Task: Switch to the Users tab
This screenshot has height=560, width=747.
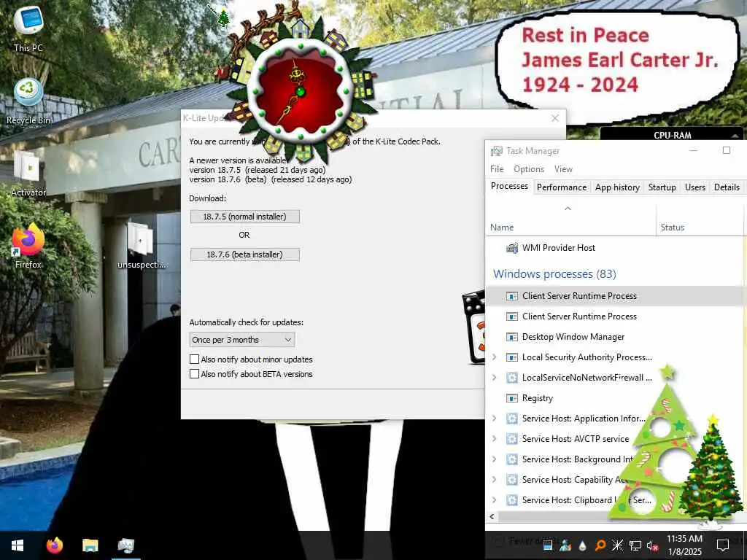Action: click(x=695, y=187)
